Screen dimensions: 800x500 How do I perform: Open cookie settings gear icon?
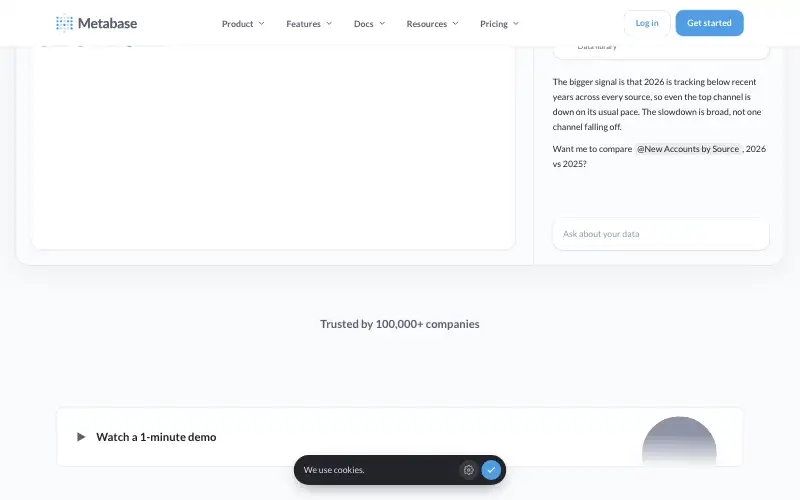[468, 470]
